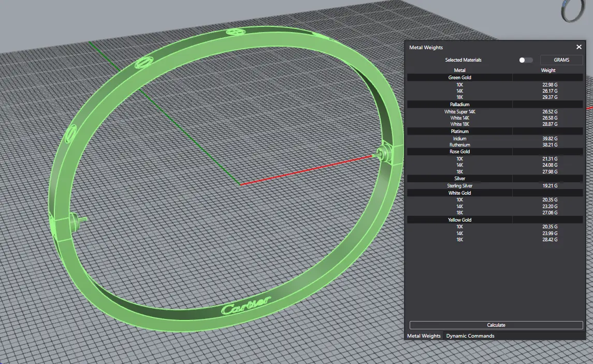Select the Iridium platinum row
593x364 pixels.
pos(459,139)
